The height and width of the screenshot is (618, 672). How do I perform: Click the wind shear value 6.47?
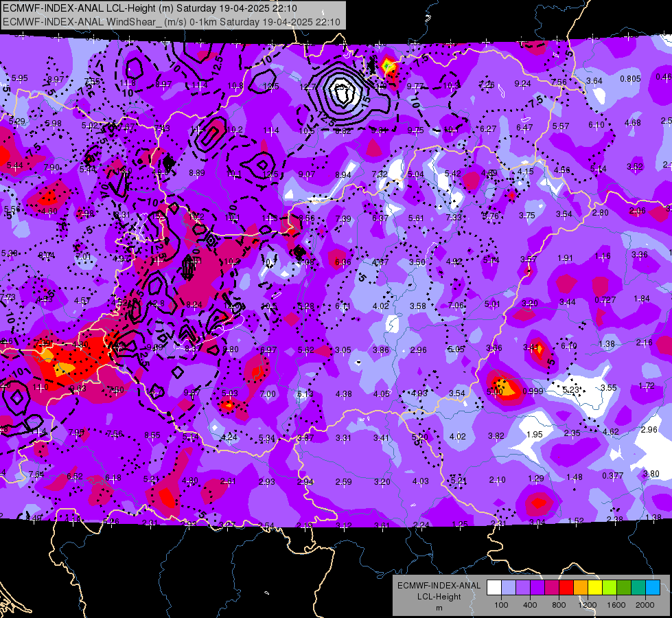(524, 127)
